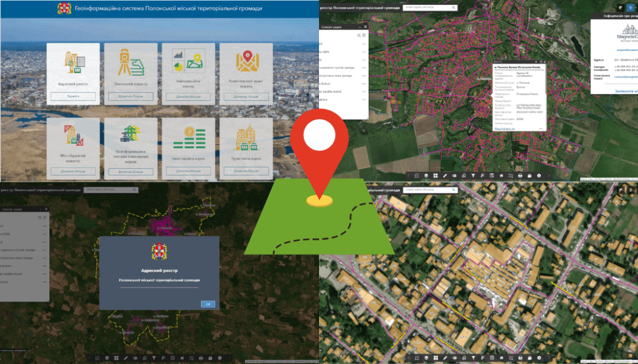Open the print tool in splash-dialog map toolbar
The width and height of the screenshot is (638, 364).
point(201,358)
